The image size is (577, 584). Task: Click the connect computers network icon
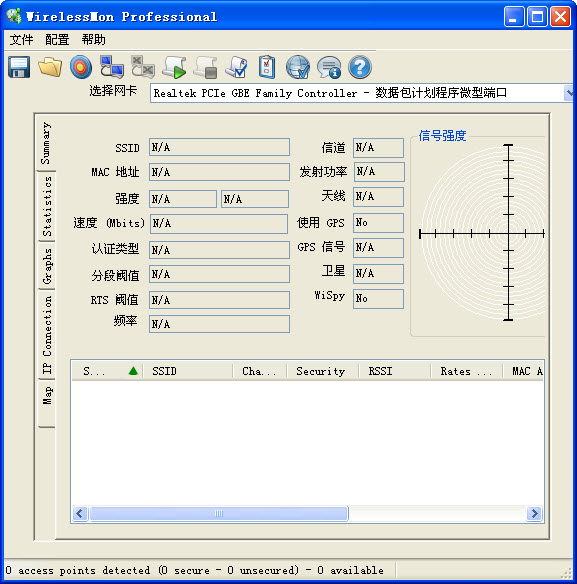tap(112, 67)
